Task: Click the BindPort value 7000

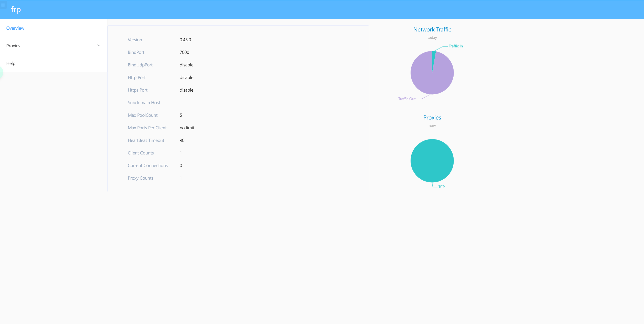Action: [184, 52]
